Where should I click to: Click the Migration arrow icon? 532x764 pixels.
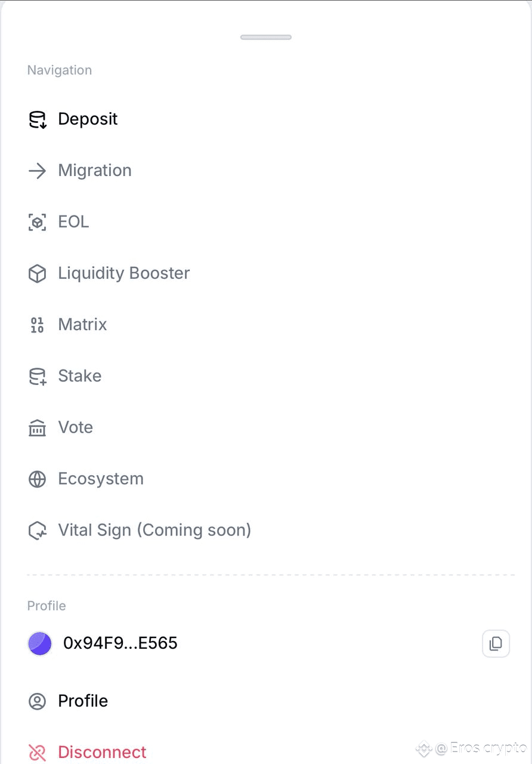pyautogui.click(x=38, y=171)
